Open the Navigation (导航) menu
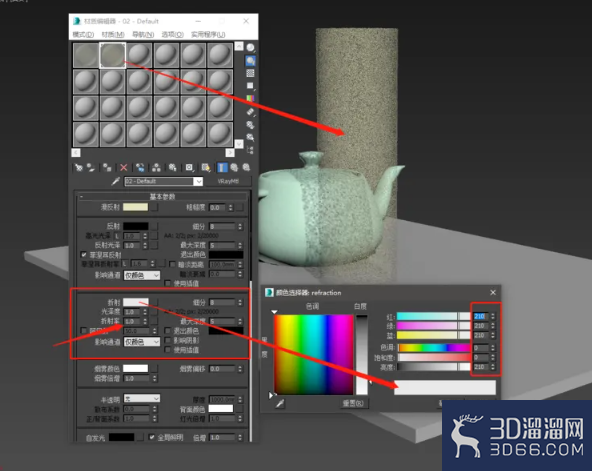592x471 pixels. (x=143, y=34)
